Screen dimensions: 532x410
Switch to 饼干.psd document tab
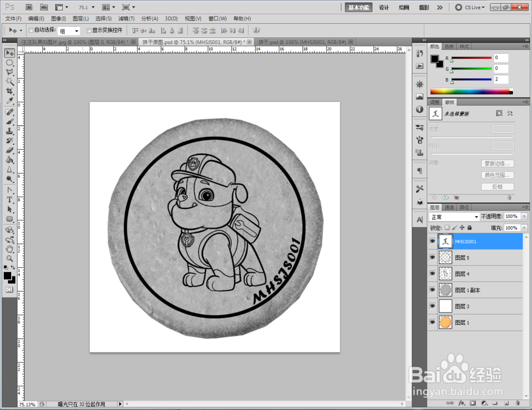point(302,42)
